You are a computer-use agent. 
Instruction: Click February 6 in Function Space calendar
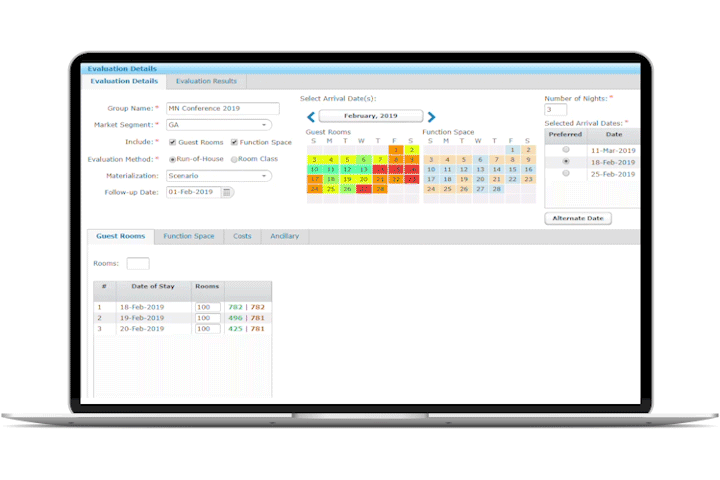479,160
